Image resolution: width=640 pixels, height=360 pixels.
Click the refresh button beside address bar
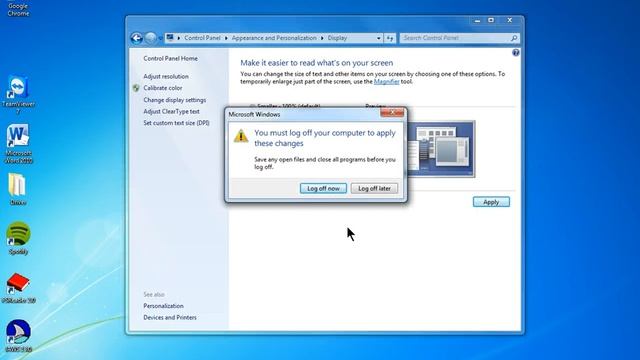coord(390,38)
